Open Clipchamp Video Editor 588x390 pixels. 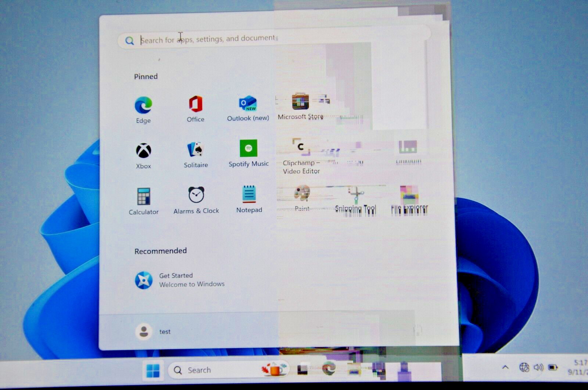pos(301,156)
